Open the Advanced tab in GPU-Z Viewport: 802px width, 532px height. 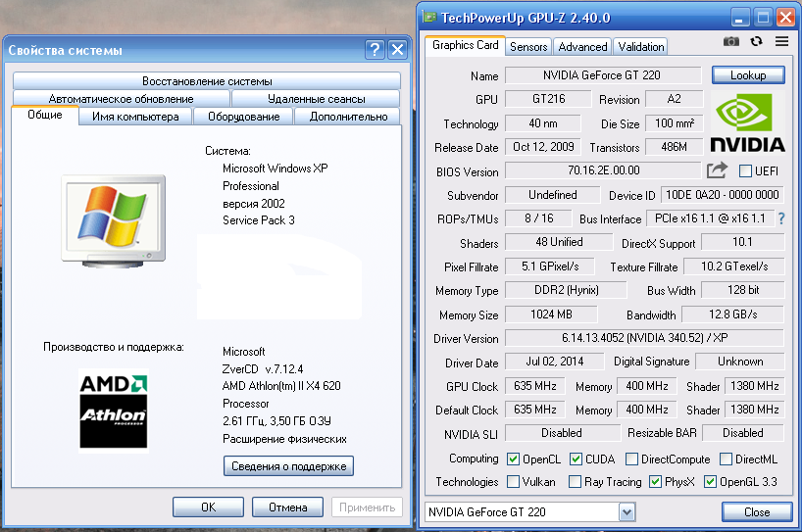click(582, 47)
